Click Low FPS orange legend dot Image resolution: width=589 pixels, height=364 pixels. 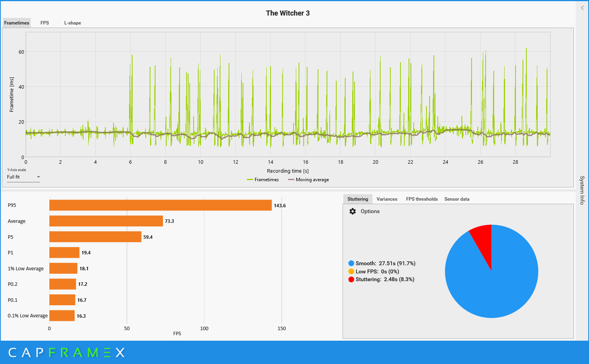pos(351,271)
